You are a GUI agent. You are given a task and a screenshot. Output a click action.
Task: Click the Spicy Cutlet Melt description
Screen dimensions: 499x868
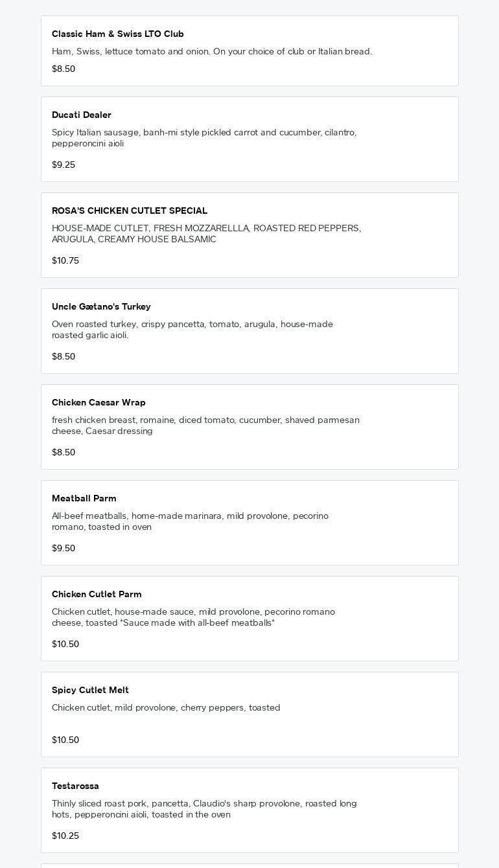(x=166, y=707)
